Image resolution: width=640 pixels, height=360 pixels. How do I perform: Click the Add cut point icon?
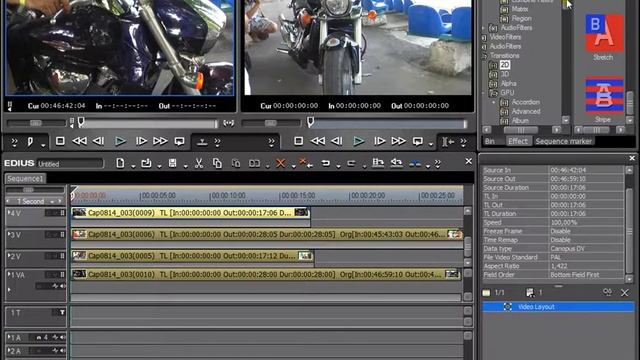pyautogui.click(x=378, y=163)
